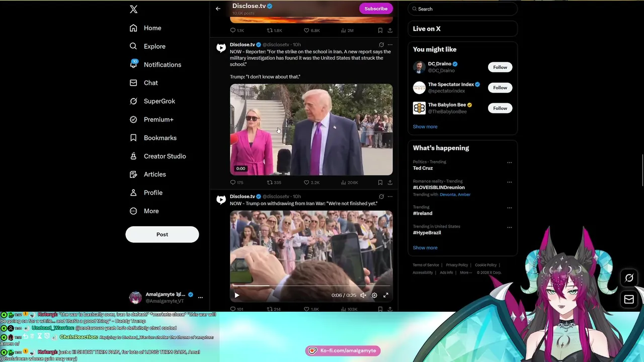644x362 pixels.
Task: Click the More circle icon in sidebar
Action: click(x=133, y=211)
